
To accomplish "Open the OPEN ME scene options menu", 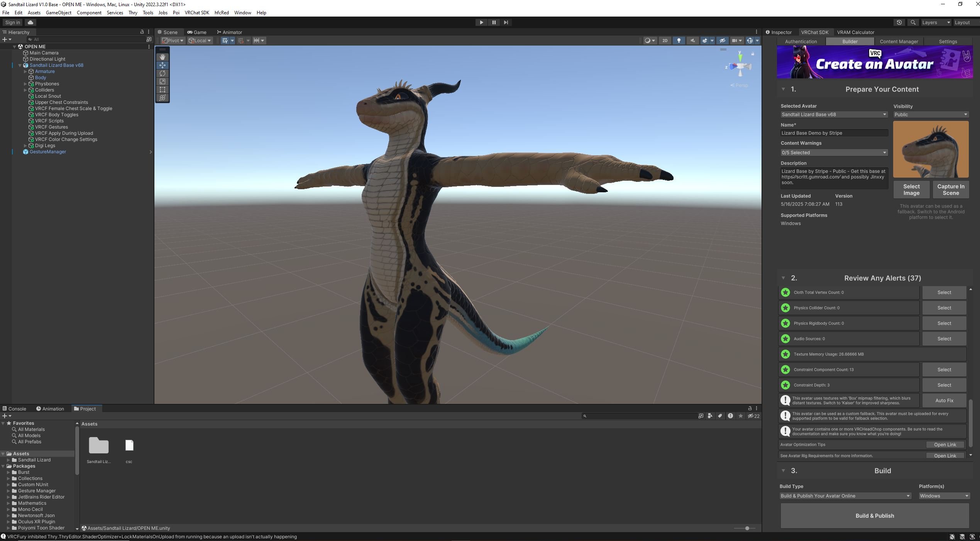I will [149, 47].
